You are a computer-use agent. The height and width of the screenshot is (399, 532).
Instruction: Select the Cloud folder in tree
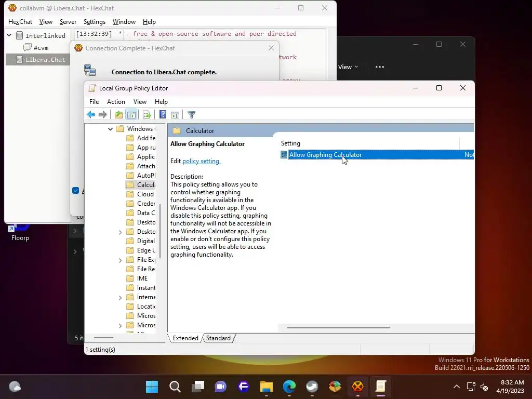tap(140, 194)
